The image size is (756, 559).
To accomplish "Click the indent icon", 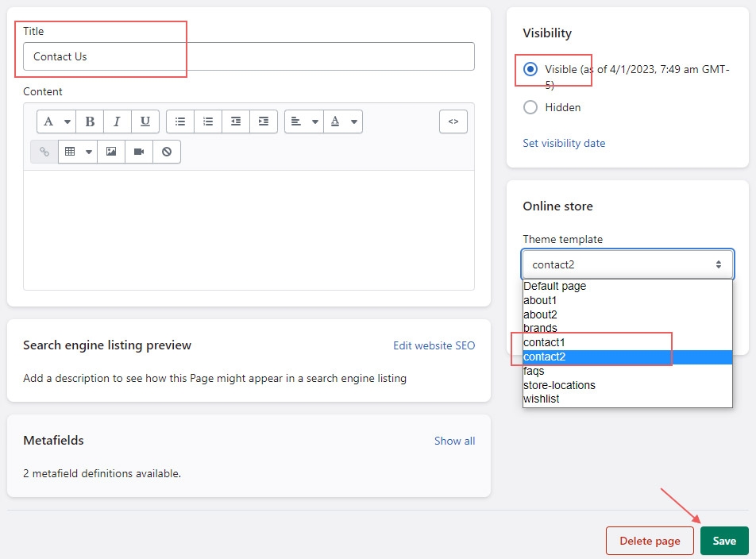I will pos(264,121).
